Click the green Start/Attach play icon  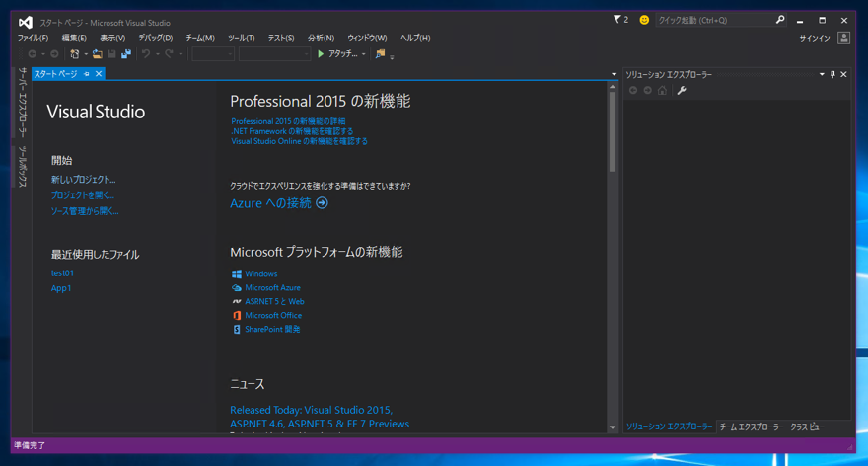click(x=321, y=54)
